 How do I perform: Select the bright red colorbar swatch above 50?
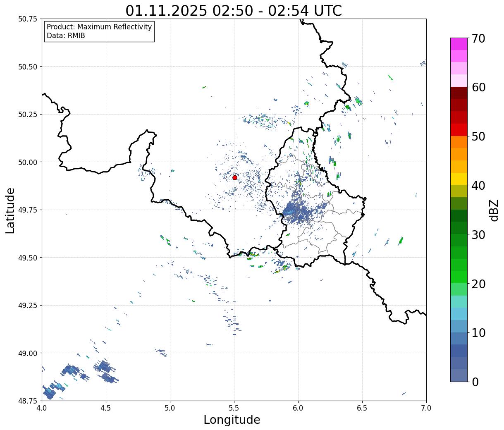click(459, 130)
